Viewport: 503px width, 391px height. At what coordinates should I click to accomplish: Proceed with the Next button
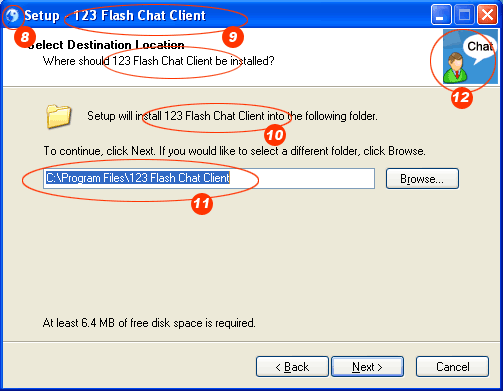click(367, 367)
